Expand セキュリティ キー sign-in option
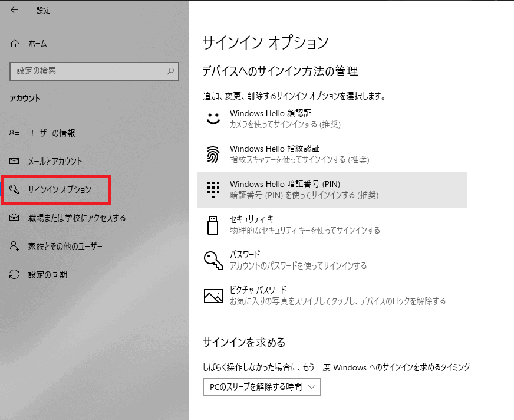The width and height of the screenshot is (514, 420). point(332,225)
